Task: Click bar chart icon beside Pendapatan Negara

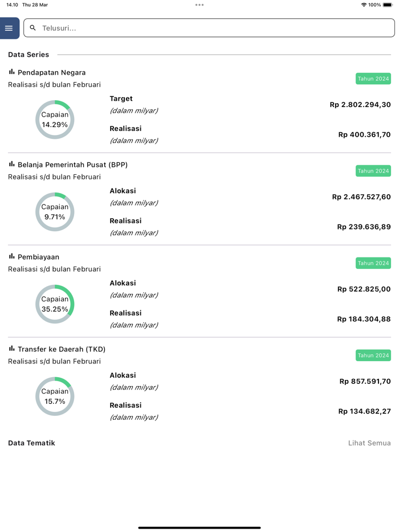Action: coord(11,72)
